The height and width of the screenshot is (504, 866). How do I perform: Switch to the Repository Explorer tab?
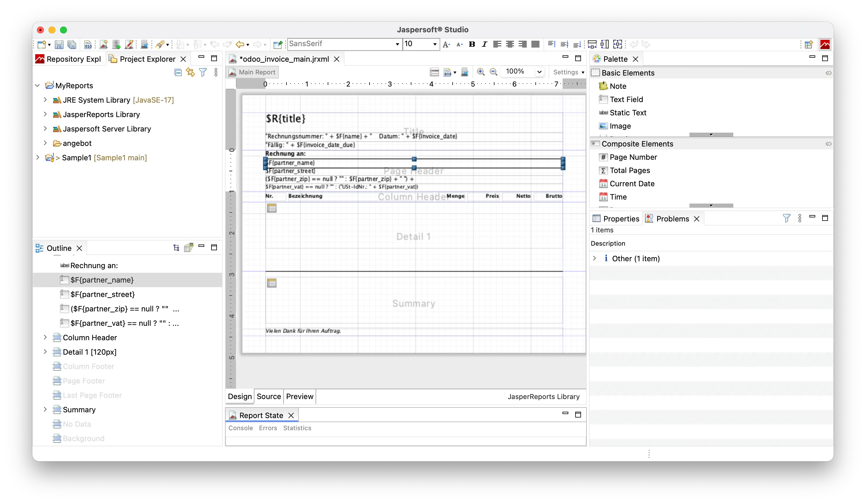tap(69, 59)
